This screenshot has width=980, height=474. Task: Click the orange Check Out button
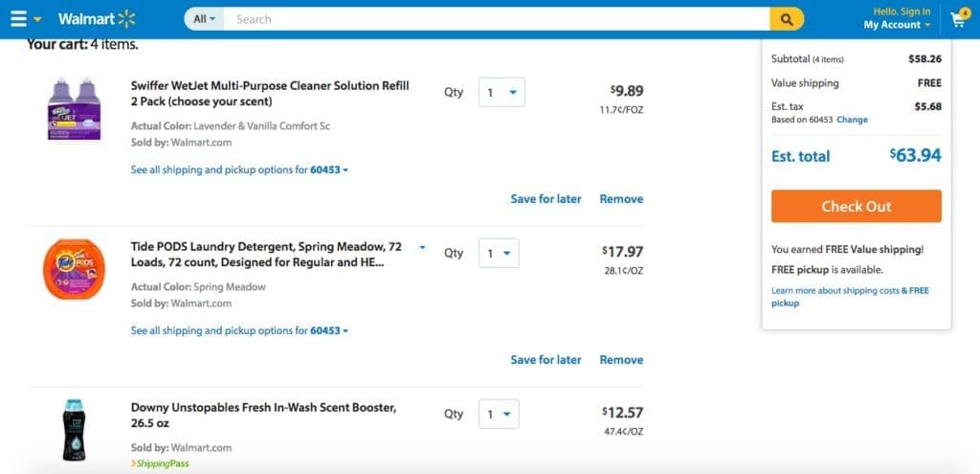pyautogui.click(x=856, y=206)
